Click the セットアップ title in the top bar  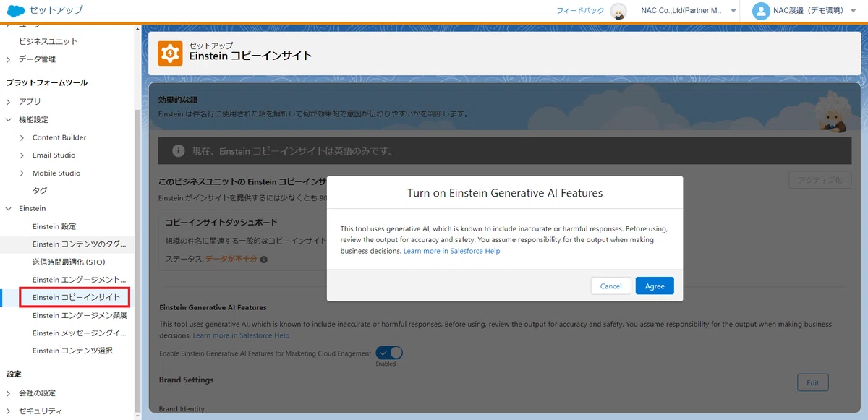[56, 10]
